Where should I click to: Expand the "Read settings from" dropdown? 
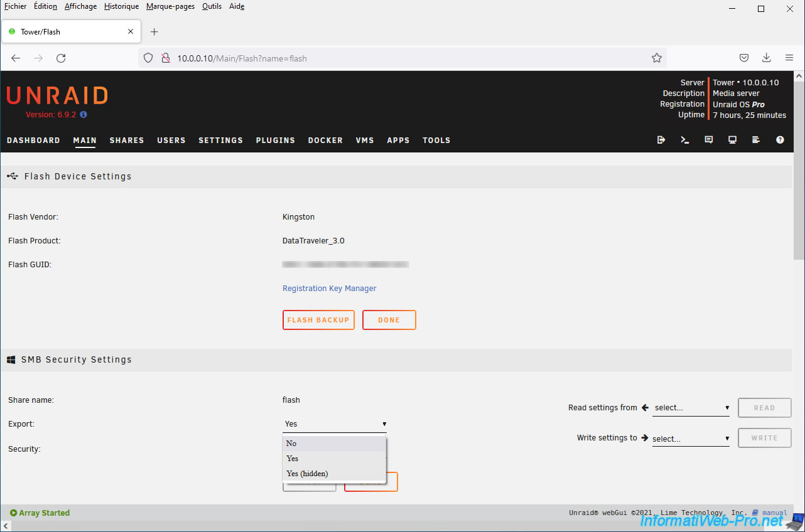[x=691, y=408]
